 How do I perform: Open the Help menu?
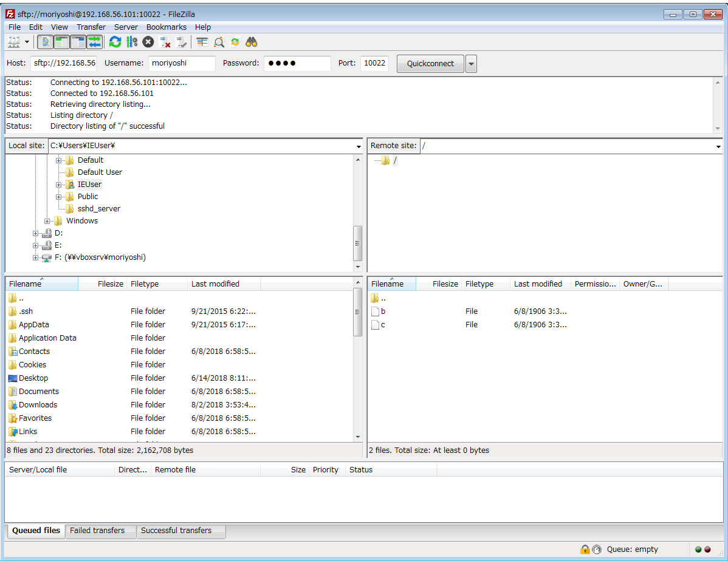pyautogui.click(x=203, y=27)
